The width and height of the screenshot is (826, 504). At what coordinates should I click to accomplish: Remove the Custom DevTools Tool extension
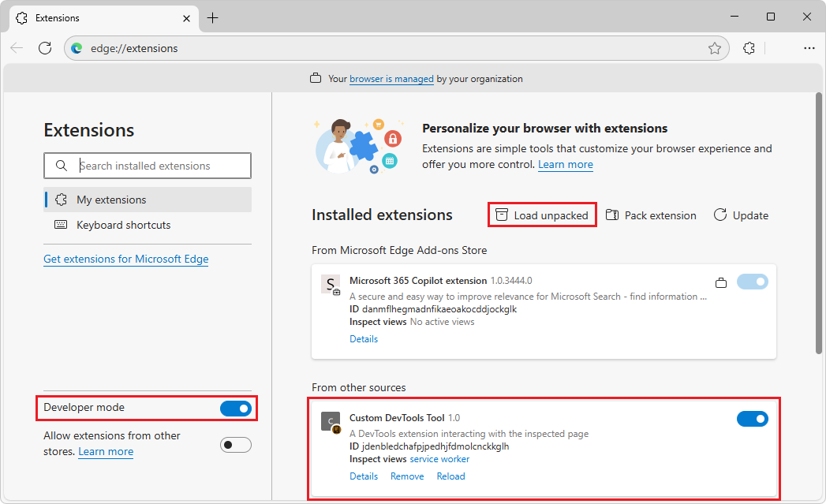406,476
